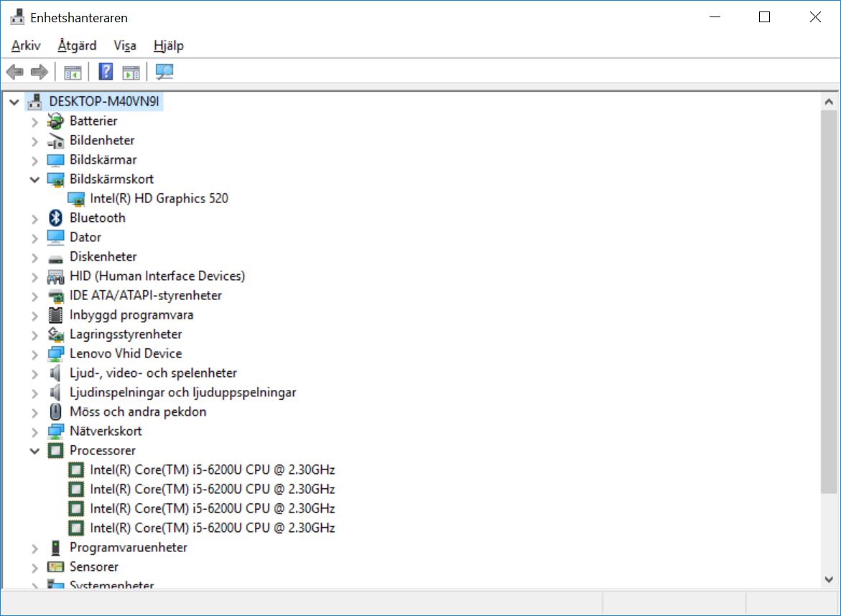Scan for hardware changes toolbar icon
Image resolution: width=841 pixels, height=616 pixels.
click(164, 71)
